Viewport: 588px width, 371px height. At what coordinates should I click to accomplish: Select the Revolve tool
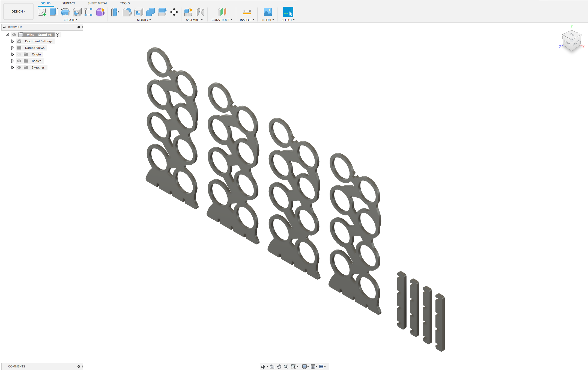65,12
